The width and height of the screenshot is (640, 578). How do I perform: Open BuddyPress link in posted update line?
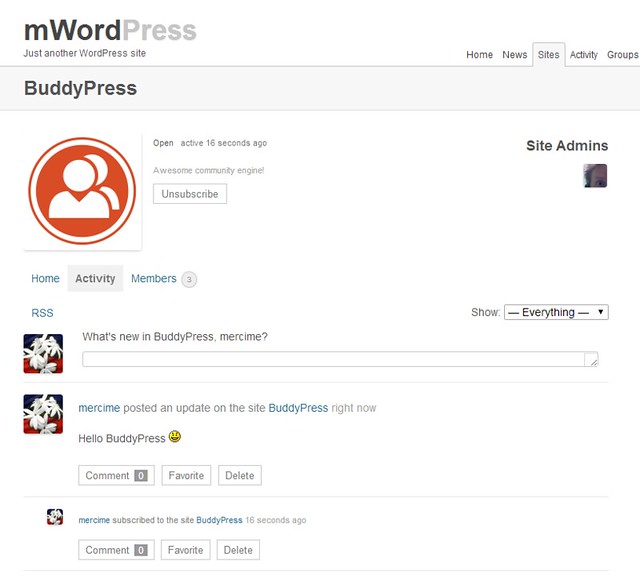(298, 408)
